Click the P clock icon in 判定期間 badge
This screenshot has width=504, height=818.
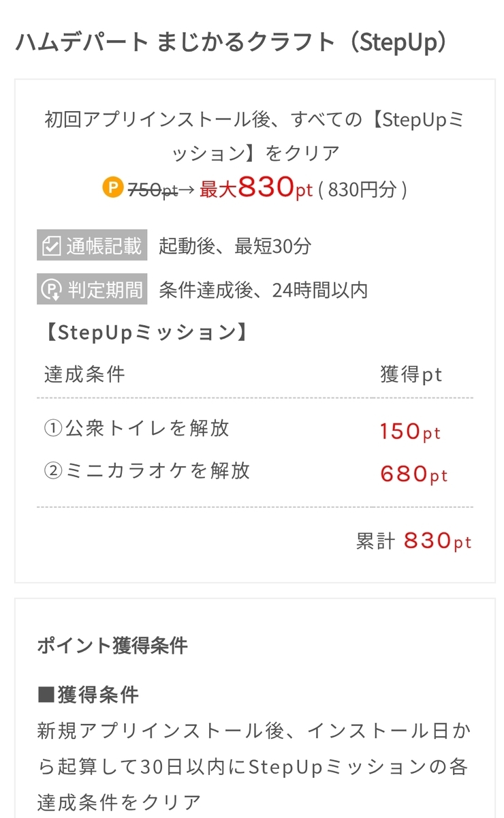pyautogui.click(x=52, y=290)
